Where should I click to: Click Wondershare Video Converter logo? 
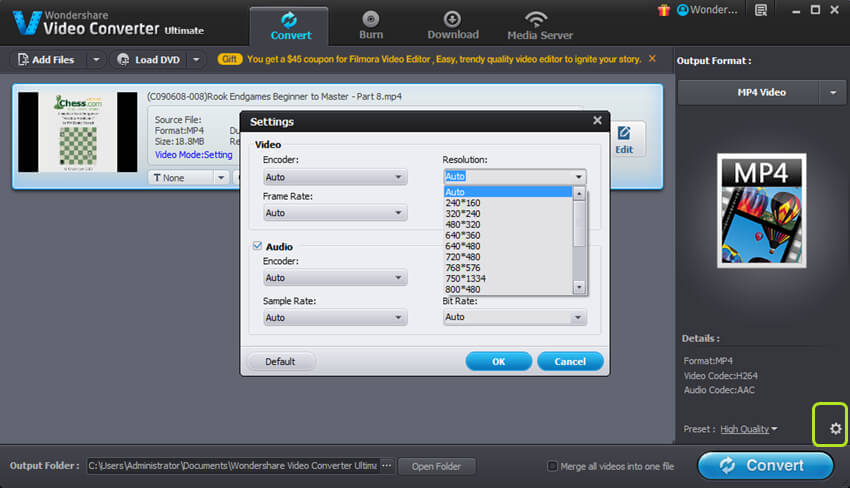point(108,23)
